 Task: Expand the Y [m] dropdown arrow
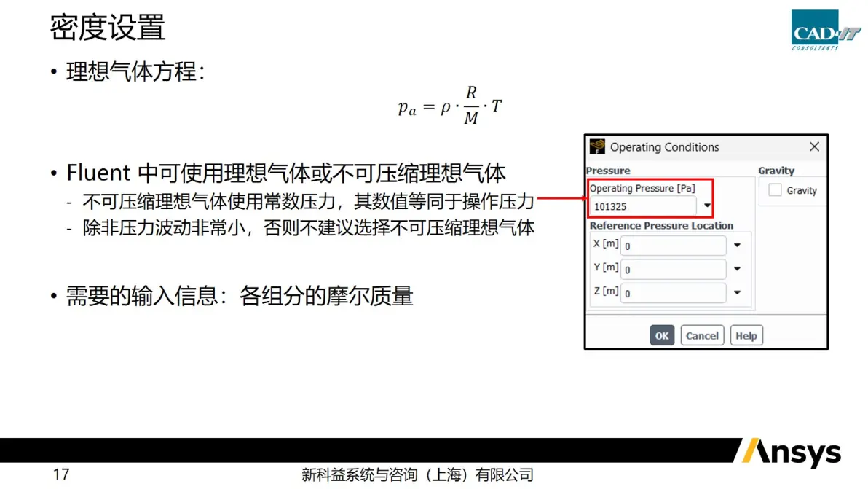coord(738,269)
